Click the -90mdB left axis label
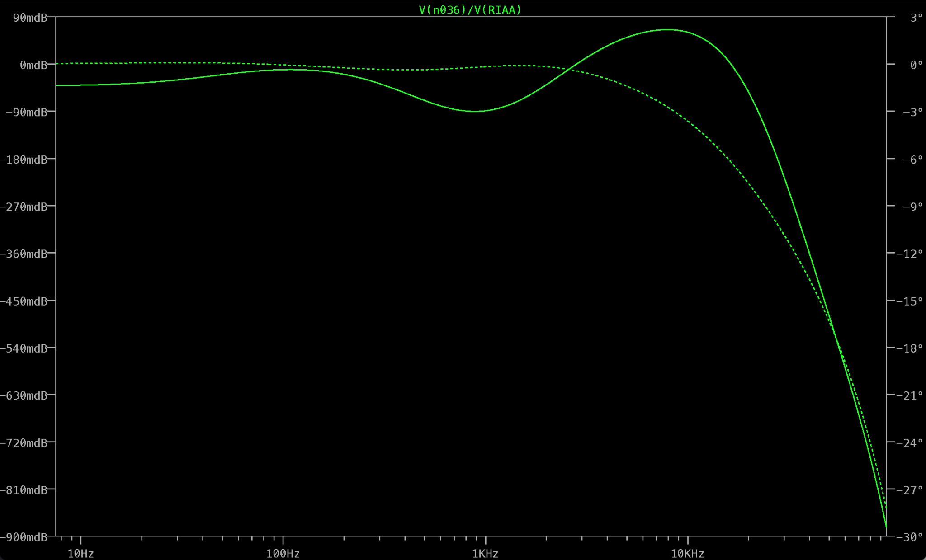This screenshot has width=926, height=560. point(27,112)
